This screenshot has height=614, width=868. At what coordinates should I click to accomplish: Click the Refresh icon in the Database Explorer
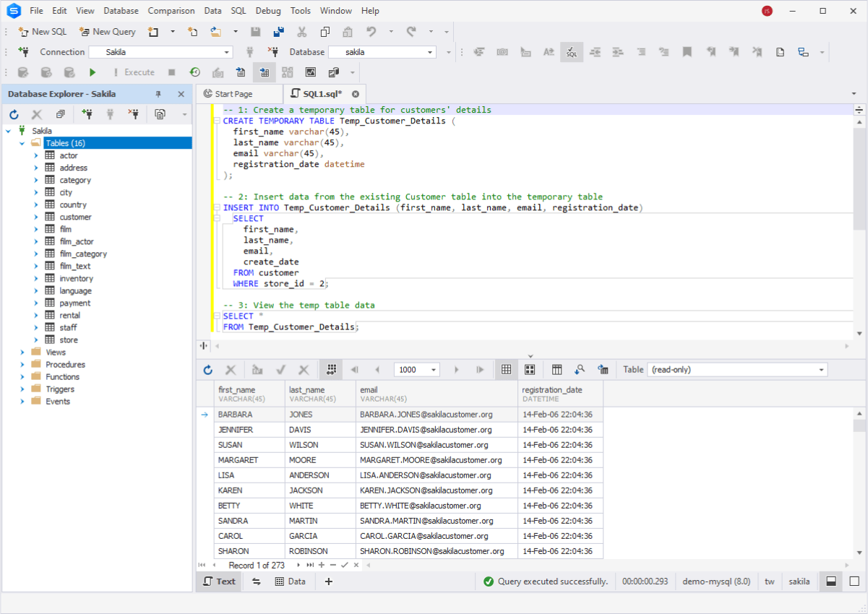pyautogui.click(x=14, y=114)
